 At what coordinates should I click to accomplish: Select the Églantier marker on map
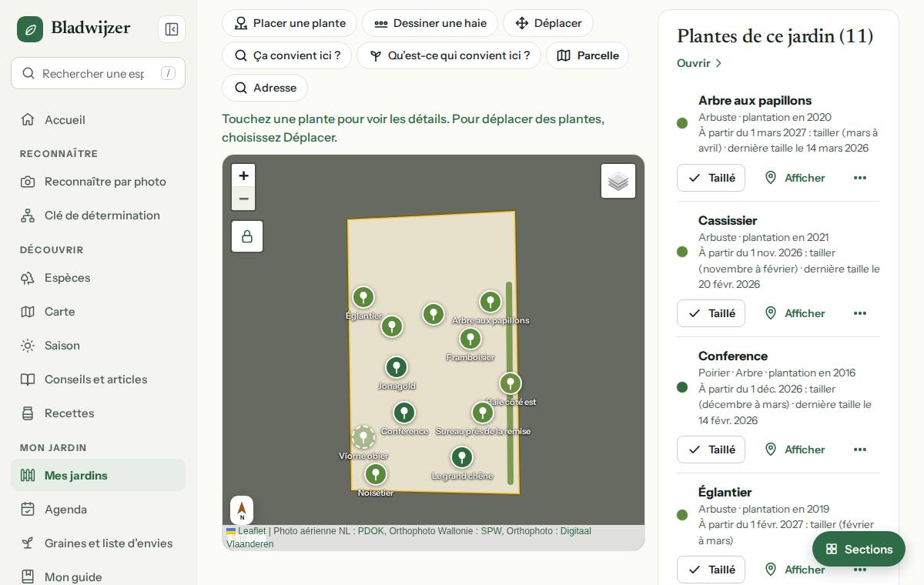click(x=363, y=297)
